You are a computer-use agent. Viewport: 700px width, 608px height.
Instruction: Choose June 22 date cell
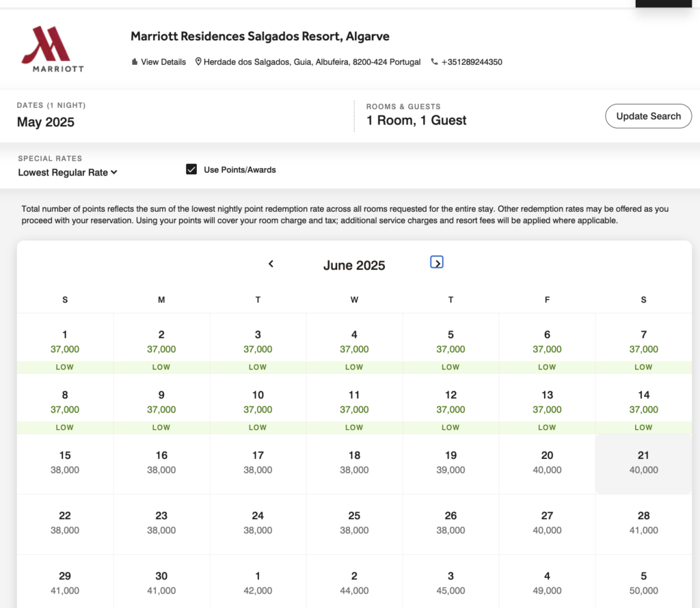point(65,524)
